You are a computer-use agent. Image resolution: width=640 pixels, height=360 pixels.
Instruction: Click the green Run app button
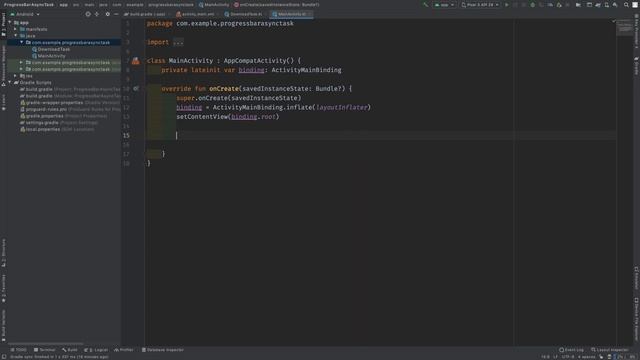pos(507,5)
